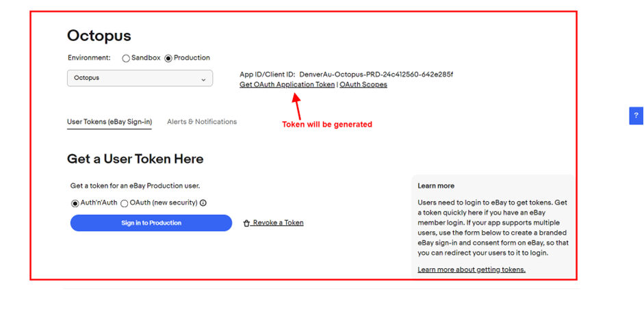This screenshot has width=644, height=314.
Task: Open the blue help question mark button
Action: click(636, 116)
